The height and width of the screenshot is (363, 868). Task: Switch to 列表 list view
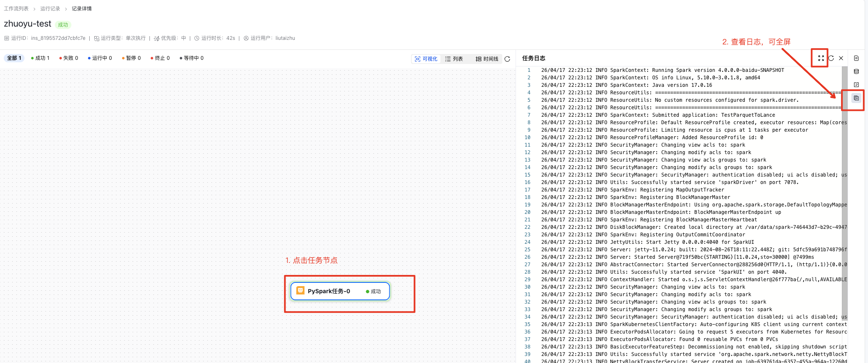tap(454, 59)
